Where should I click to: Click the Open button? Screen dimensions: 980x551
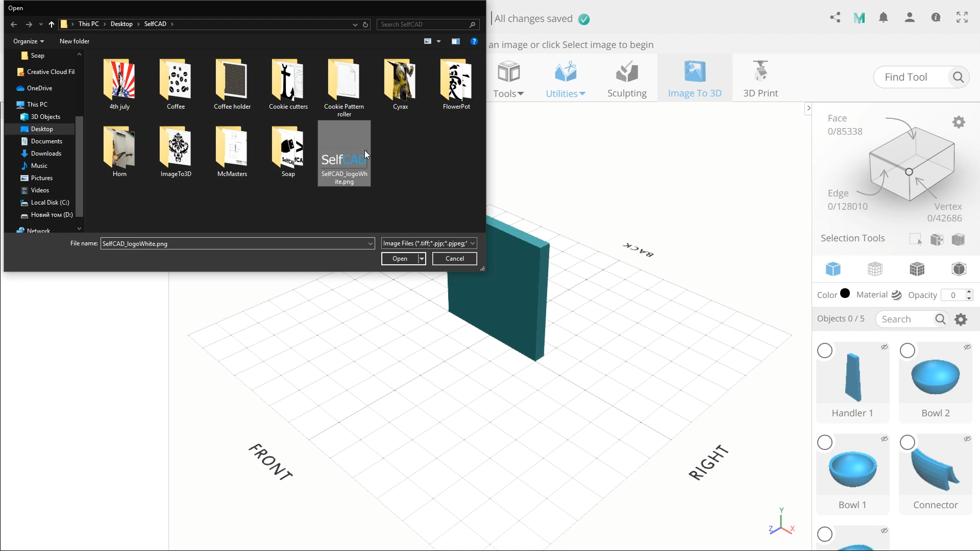click(x=400, y=259)
